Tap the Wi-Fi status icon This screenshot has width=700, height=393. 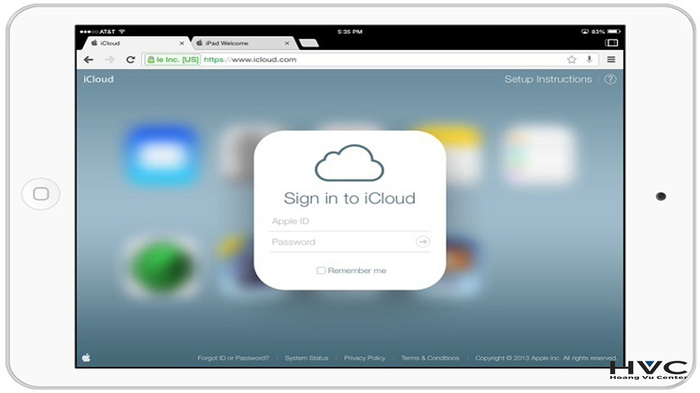[122, 31]
